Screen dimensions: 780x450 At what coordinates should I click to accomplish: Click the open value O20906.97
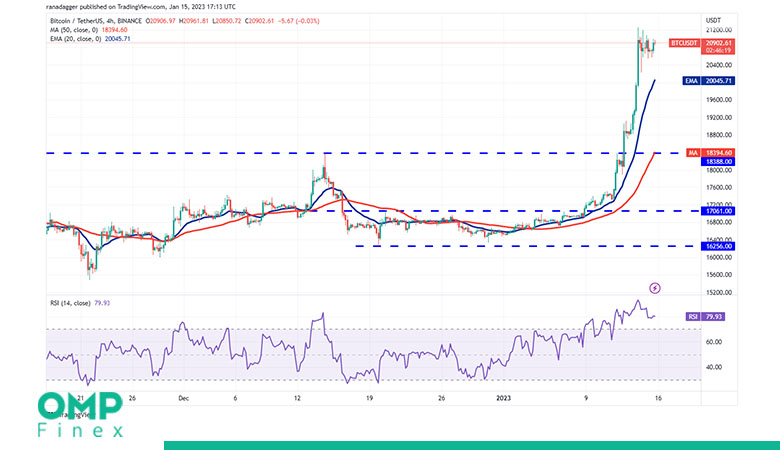tap(161, 21)
